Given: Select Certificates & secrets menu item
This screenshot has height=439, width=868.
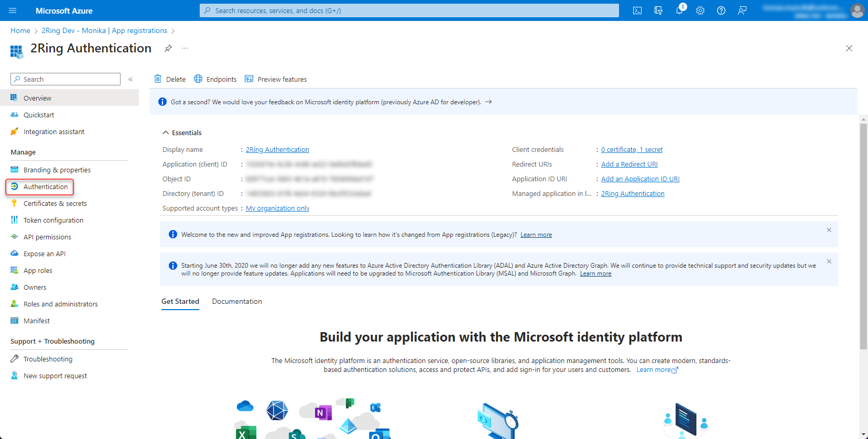Looking at the screenshot, I should tap(55, 203).
